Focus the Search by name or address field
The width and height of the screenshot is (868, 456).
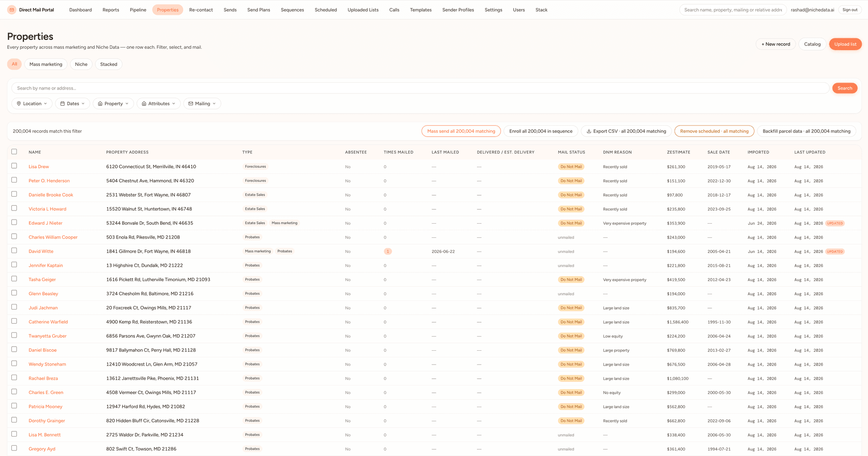[420, 88]
